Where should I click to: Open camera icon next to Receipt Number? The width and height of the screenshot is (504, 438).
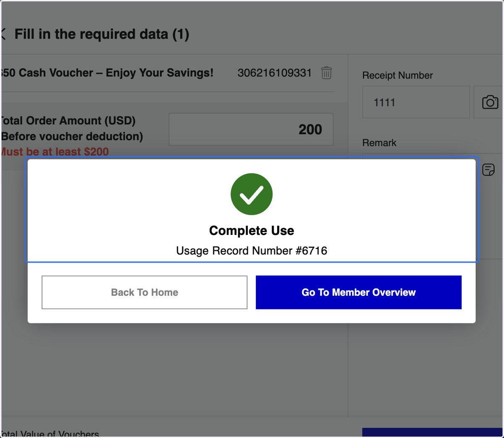pos(489,102)
